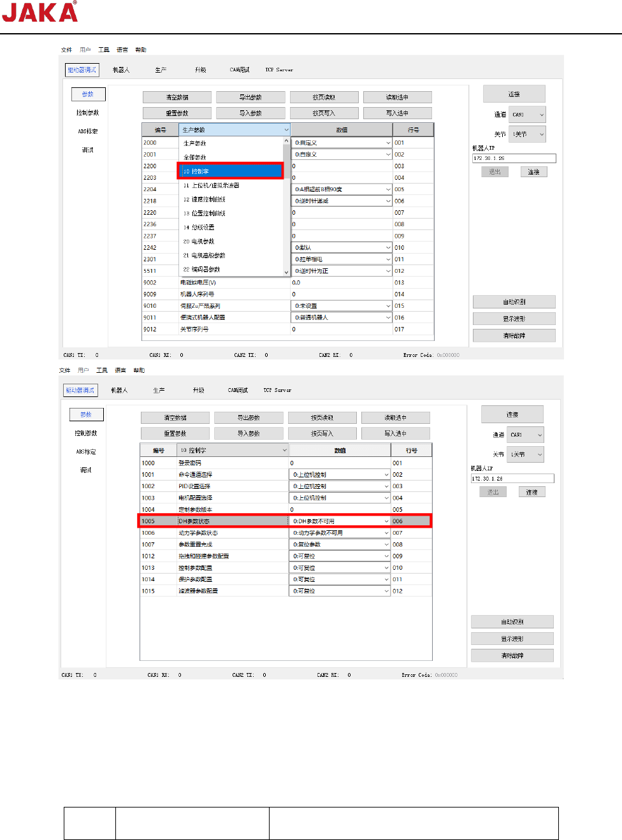
Task: Click the '驱动器调试' tab in upper window
Action: pyautogui.click(x=82, y=70)
